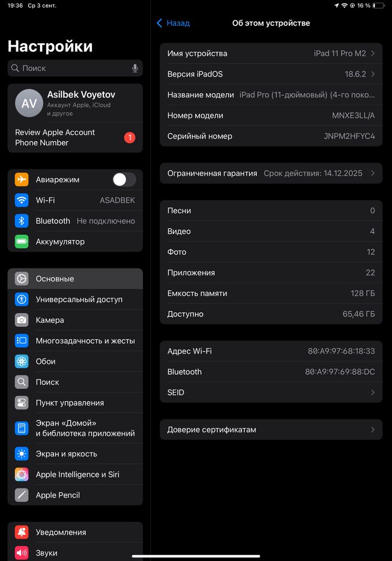Screen dimensions: 392x561
Task: Open Основные in settings sidebar
Action: pos(75,279)
